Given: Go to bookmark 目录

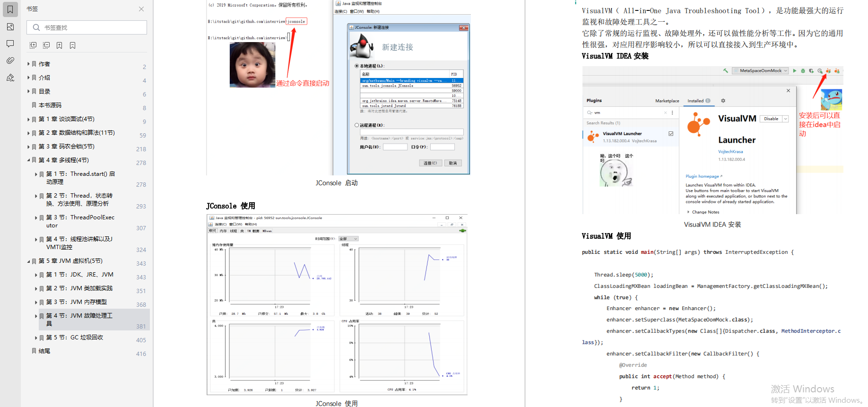Looking at the screenshot, I should tap(44, 92).
